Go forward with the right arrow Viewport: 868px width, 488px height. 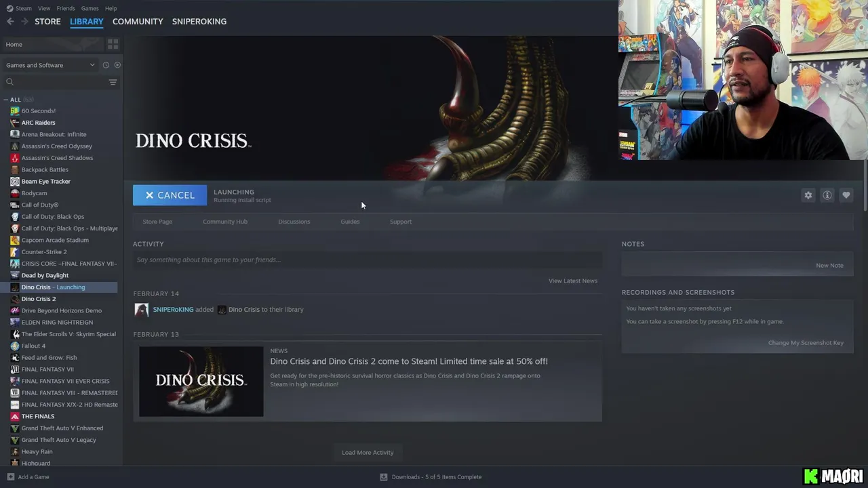coord(25,22)
